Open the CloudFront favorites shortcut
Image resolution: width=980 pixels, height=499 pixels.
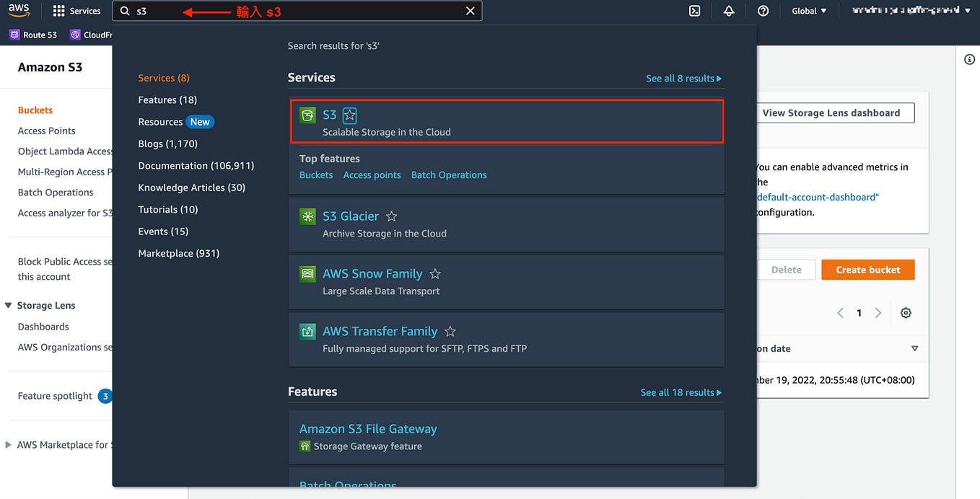92,34
